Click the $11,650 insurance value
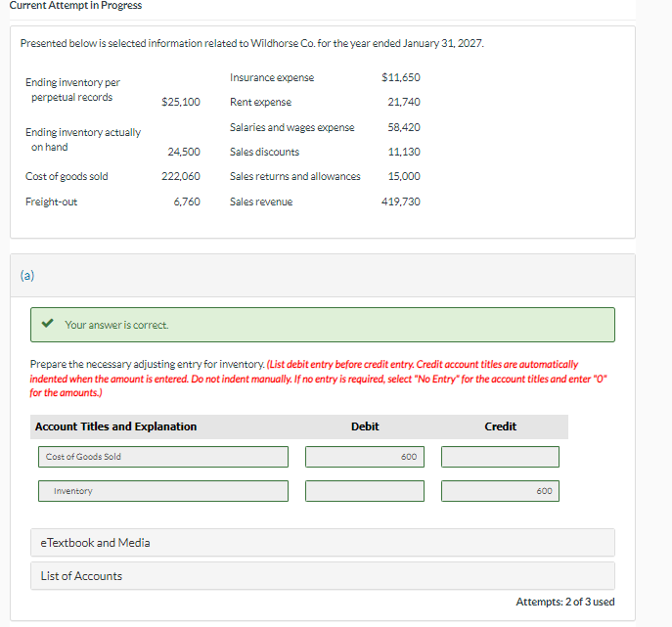 pyautogui.click(x=401, y=77)
